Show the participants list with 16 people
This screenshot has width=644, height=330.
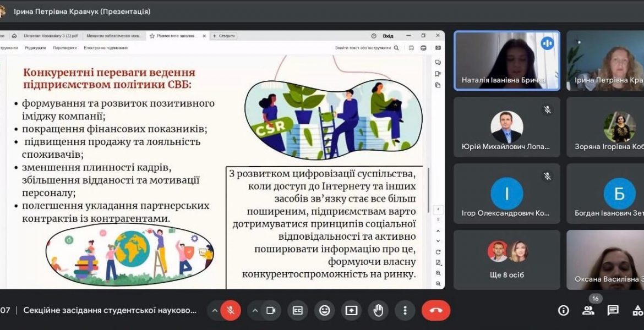coord(588,310)
